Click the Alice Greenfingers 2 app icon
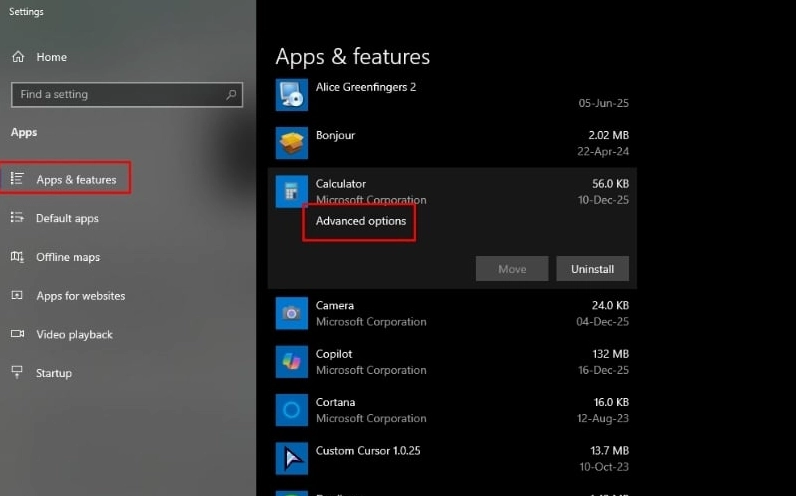Screen dimensions: 796x496 (x=291, y=94)
